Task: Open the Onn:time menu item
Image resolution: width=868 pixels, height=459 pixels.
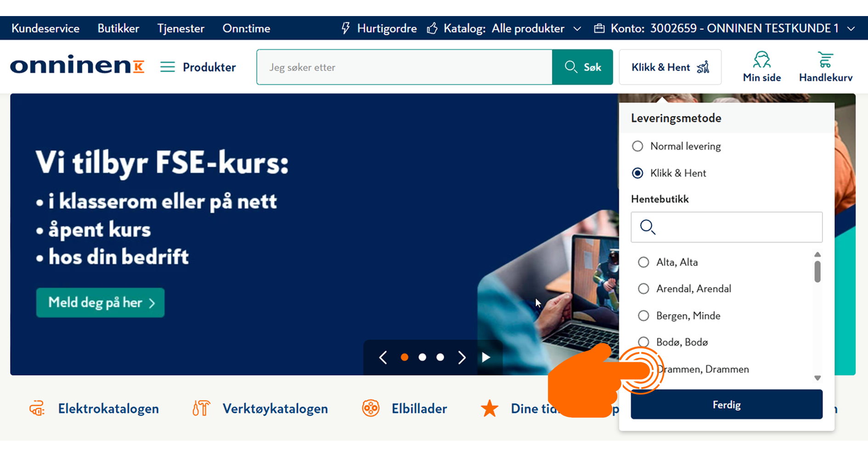Action: coord(246,28)
